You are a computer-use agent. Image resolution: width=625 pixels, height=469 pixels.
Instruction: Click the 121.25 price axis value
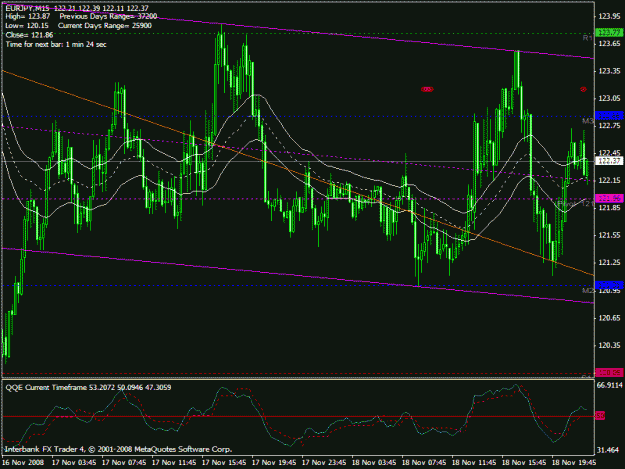coord(609,263)
